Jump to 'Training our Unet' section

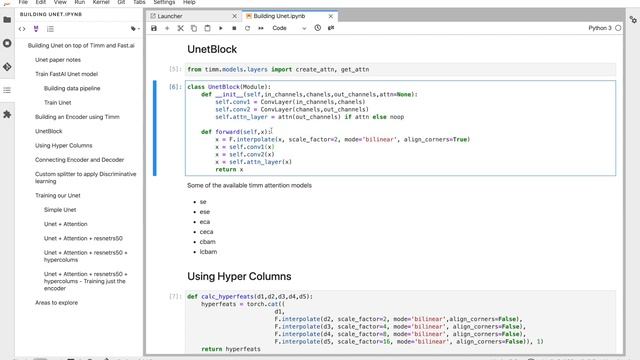tap(58, 196)
